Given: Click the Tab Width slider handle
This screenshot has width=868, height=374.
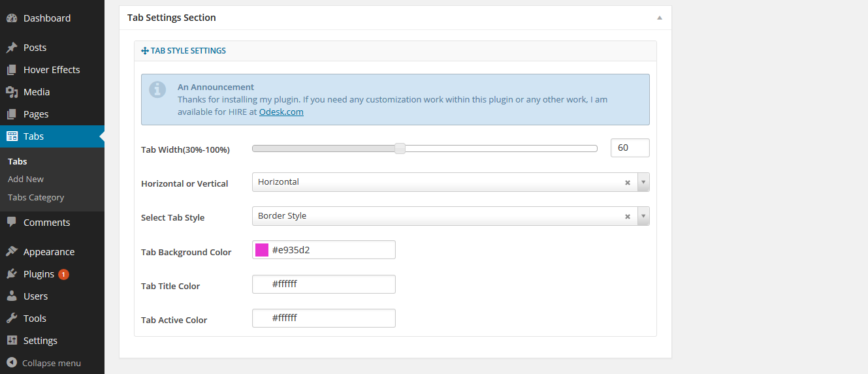Looking at the screenshot, I should tap(400, 149).
